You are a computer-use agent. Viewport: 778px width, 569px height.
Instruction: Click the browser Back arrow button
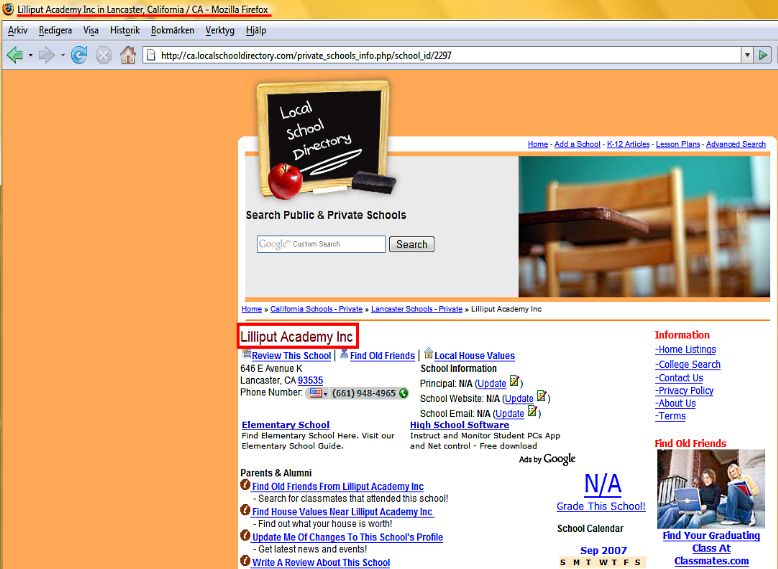pos(14,55)
